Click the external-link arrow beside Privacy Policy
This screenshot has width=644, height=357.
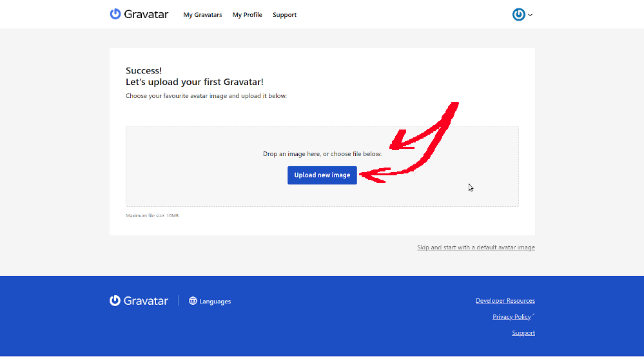click(x=533, y=315)
